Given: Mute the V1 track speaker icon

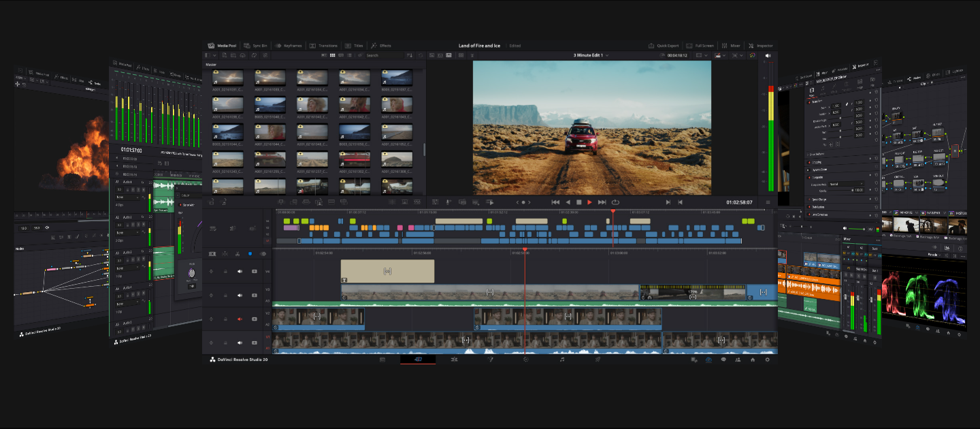Looking at the screenshot, I should tap(240, 343).
